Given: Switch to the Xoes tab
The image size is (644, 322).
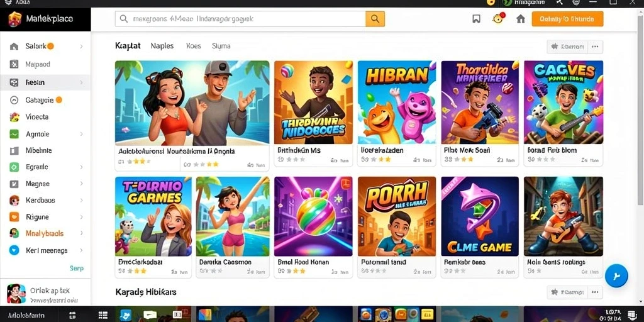Looking at the screenshot, I should [194, 46].
